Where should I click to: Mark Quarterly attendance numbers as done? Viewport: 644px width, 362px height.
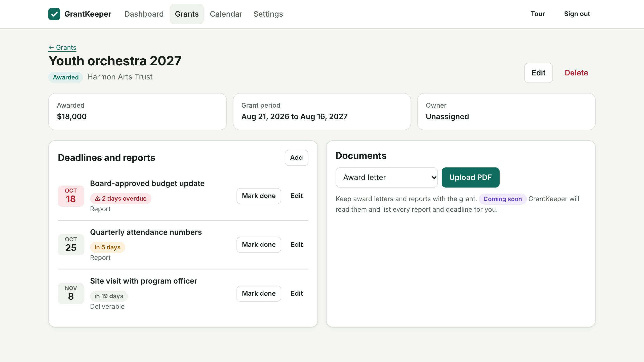pyautogui.click(x=259, y=245)
